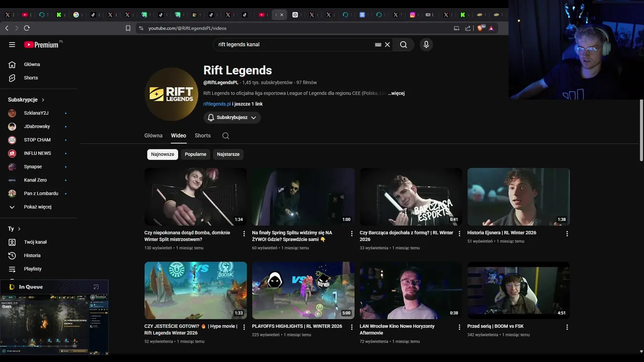This screenshot has width=644, height=362.
Task: Sort videos by Popularne
Action: click(195, 154)
